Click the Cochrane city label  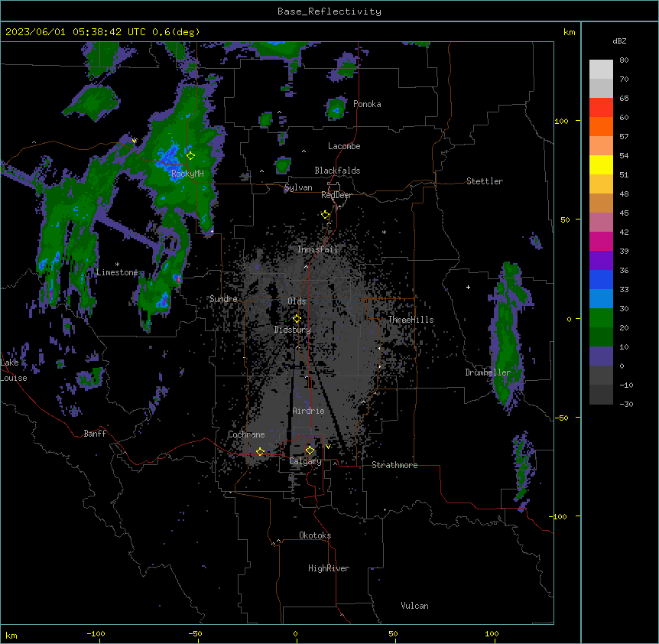coord(246,434)
